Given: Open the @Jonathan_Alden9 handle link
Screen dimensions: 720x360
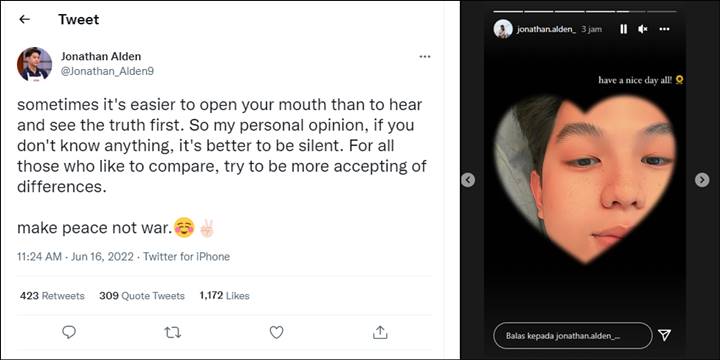Looking at the screenshot, I should point(107,72).
